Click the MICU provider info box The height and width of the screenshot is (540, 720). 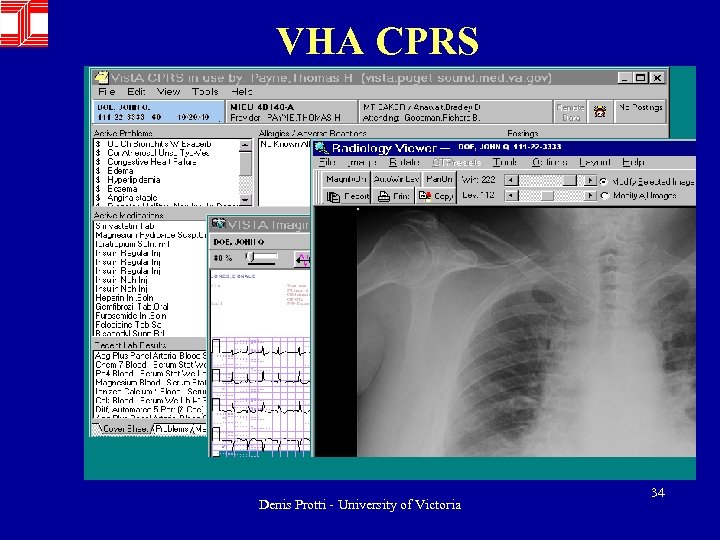tap(291, 112)
